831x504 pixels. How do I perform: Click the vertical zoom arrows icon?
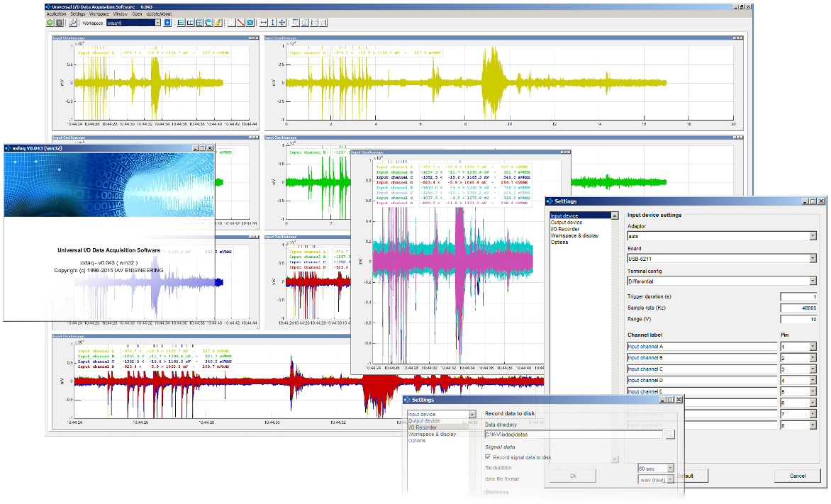273,23
